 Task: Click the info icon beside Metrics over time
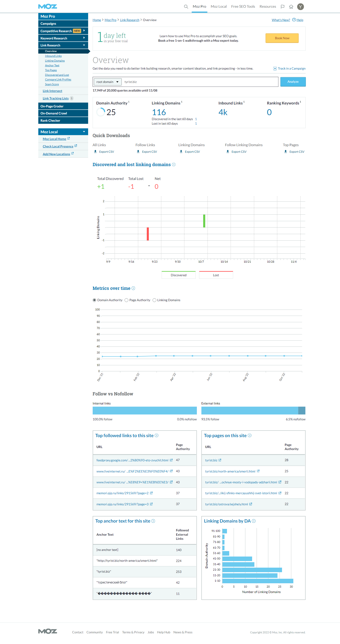click(x=133, y=288)
